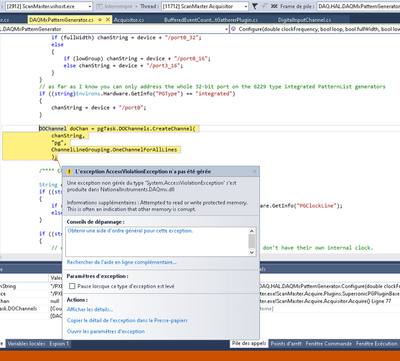Click Afficher les détails link
This screenshot has height=361, width=400.
90,310
